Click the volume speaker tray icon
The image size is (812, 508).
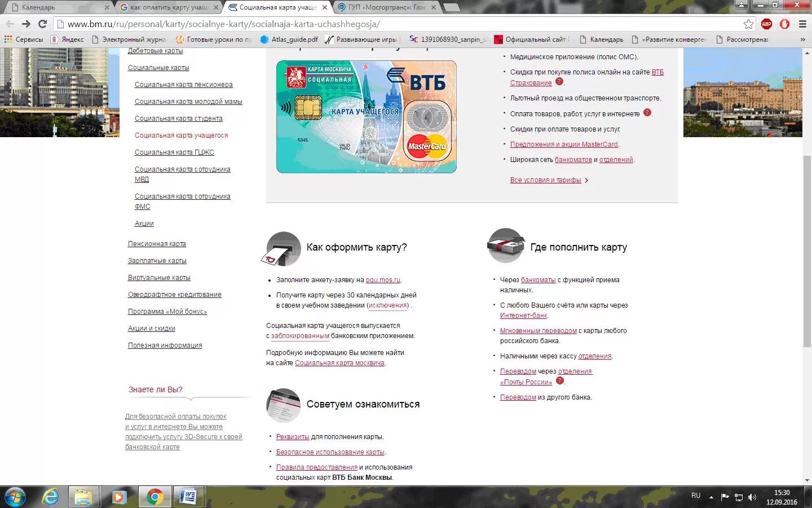point(752,497)
